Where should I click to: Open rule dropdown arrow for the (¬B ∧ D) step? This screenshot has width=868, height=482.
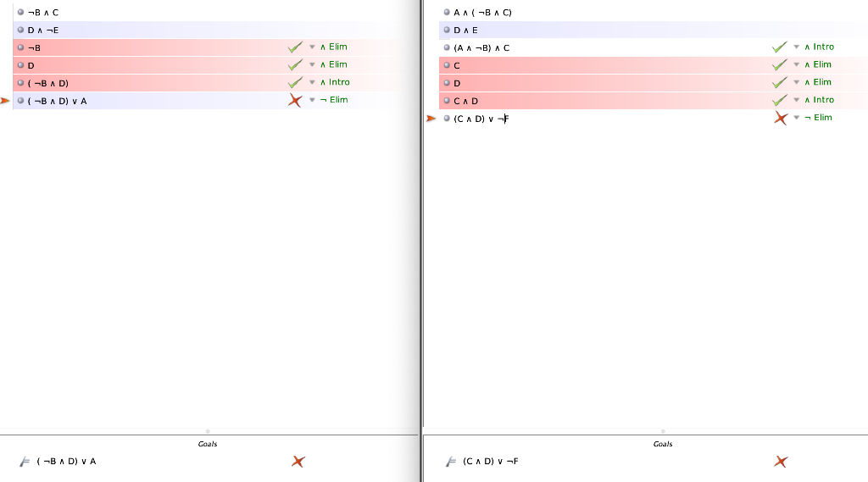tap(312, 82)
